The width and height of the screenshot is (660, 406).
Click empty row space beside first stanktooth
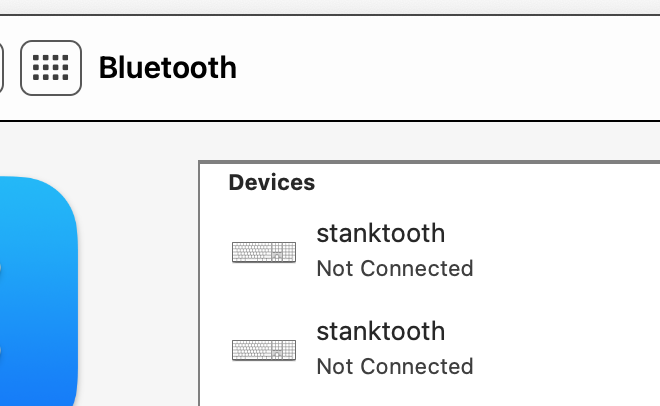click(x=568, y=251)
